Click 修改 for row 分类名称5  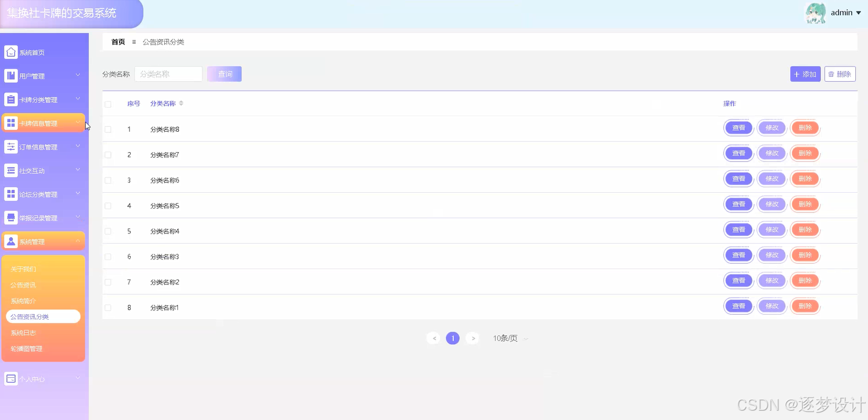click(x=772, y=204)
